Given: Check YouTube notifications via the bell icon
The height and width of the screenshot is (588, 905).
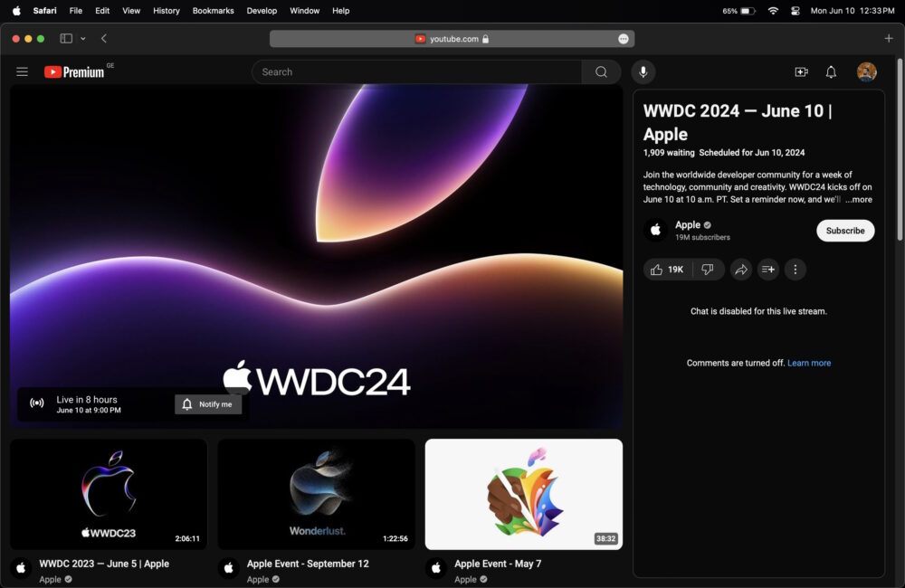Looking at the screenshot, I should [x=830, y=71].
